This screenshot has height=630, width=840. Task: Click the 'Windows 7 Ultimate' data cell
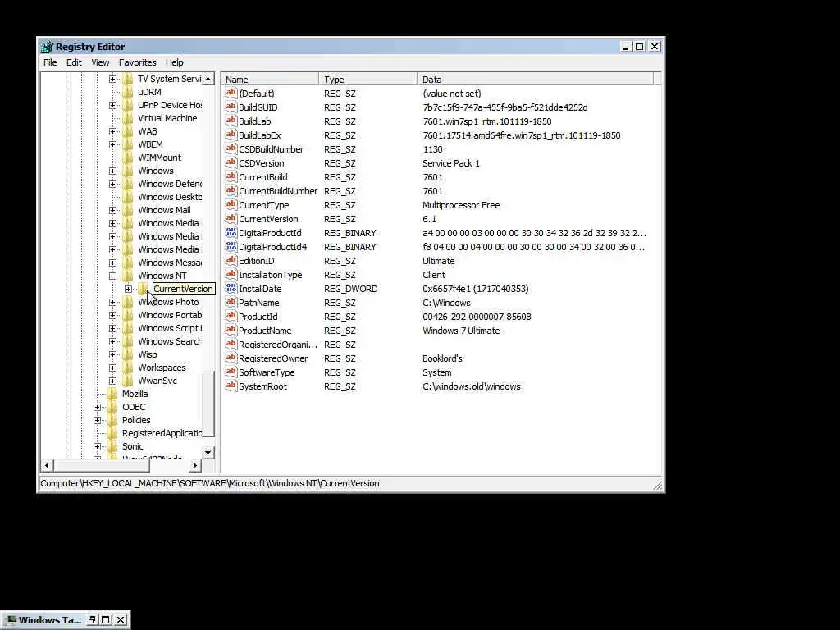pyautogui.click(x=461, y=330)
